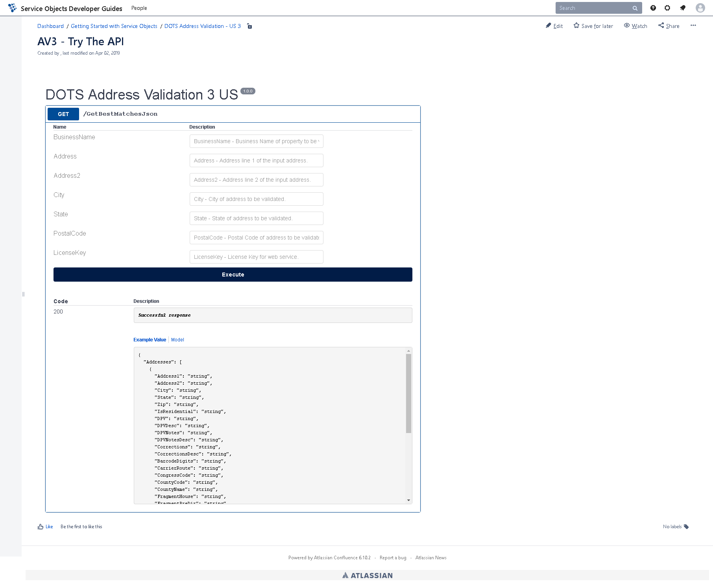Open the settings gear icon
Screen dimensions: 713x588
point(667,8)
